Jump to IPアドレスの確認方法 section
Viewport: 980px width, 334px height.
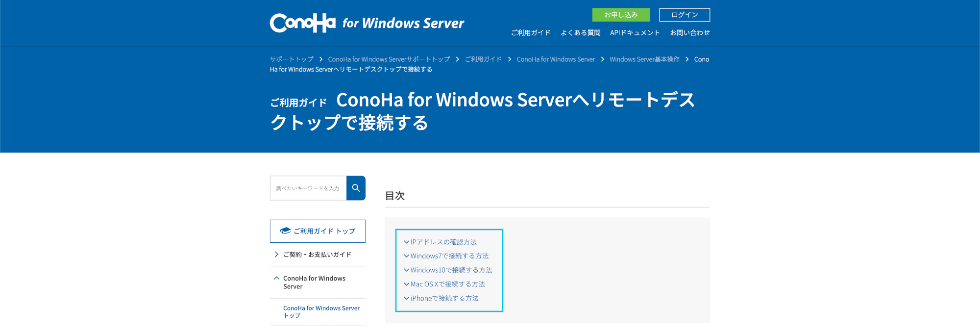(x=443, y=242)
